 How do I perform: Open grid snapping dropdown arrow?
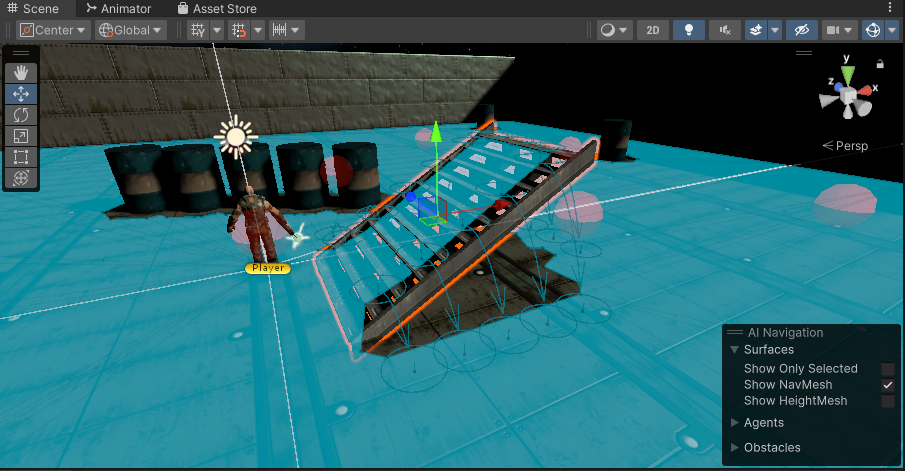(x=258, y=30)
